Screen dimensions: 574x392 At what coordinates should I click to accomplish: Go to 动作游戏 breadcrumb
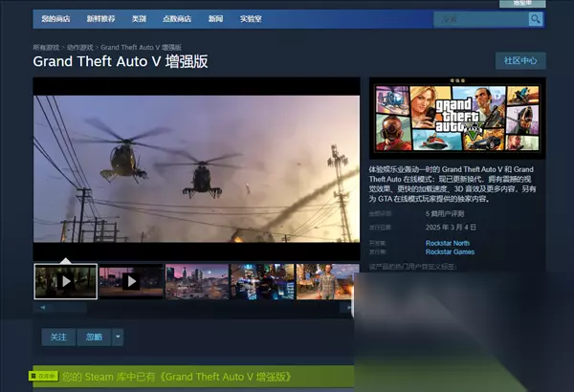click(79, 48)
